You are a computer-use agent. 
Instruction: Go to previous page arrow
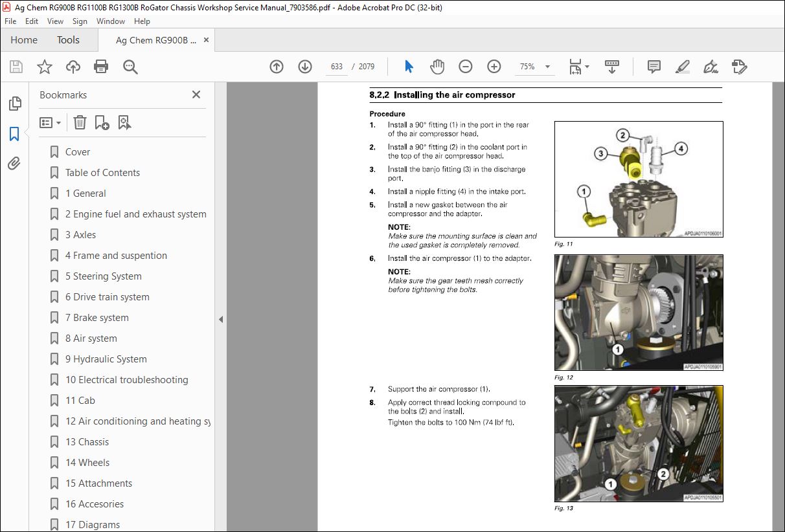click(277, 67)
